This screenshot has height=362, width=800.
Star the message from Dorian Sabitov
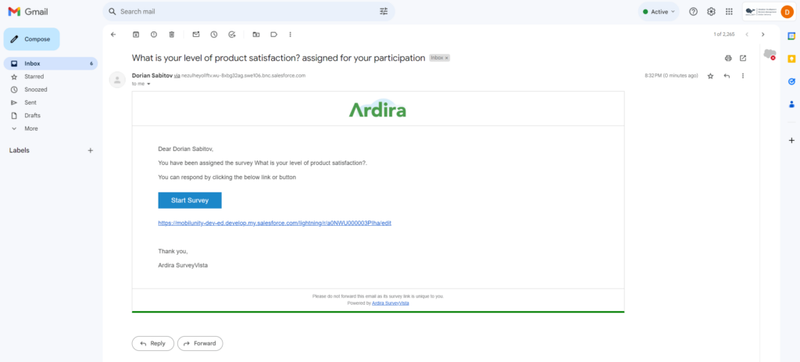[x=710, y=76]
